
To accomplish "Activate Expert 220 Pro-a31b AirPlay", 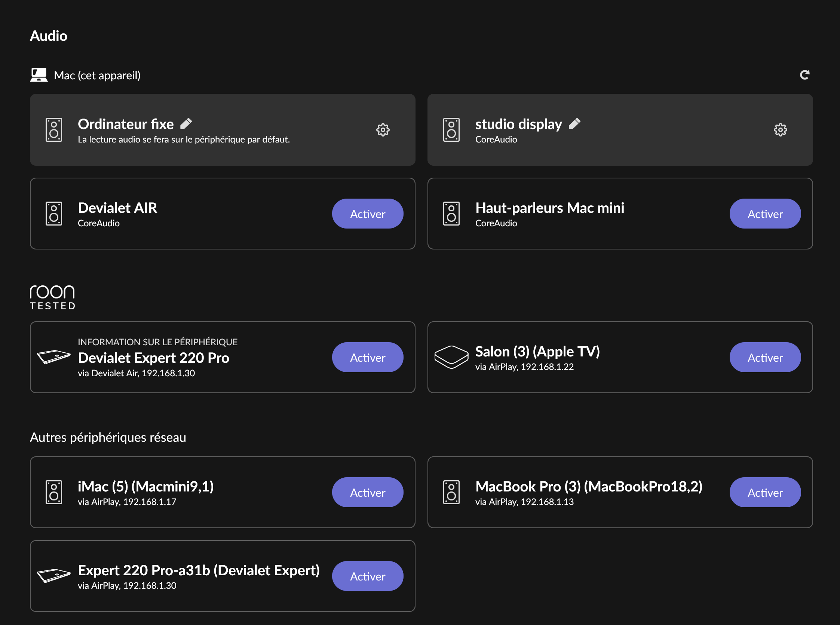I will coord(367,576).
